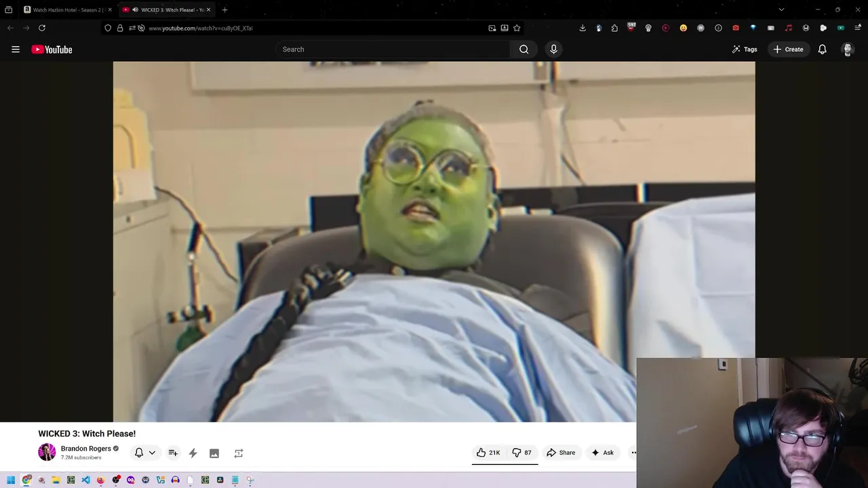The image size is (868, 488).
Task: Click the image thumbnail icon under video
Action: coord(214,453)
